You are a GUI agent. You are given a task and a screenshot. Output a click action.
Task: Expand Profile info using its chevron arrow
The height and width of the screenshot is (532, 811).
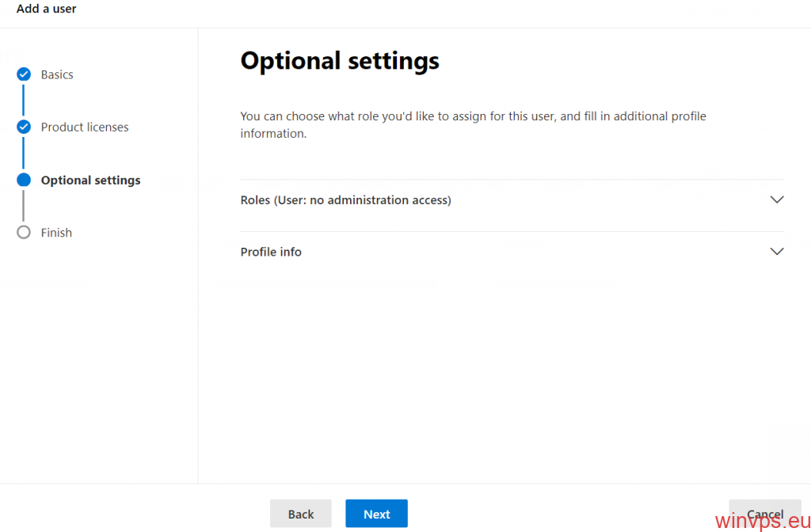click(x=776, y=252)
